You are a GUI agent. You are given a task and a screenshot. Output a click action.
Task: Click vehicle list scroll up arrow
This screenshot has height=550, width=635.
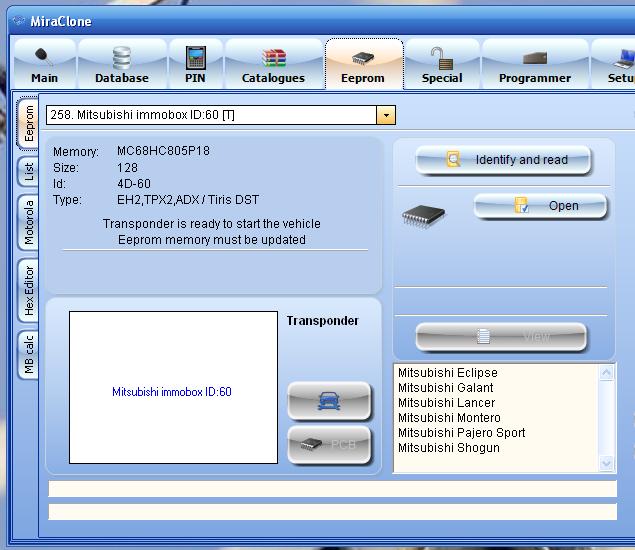coord(606,372)
